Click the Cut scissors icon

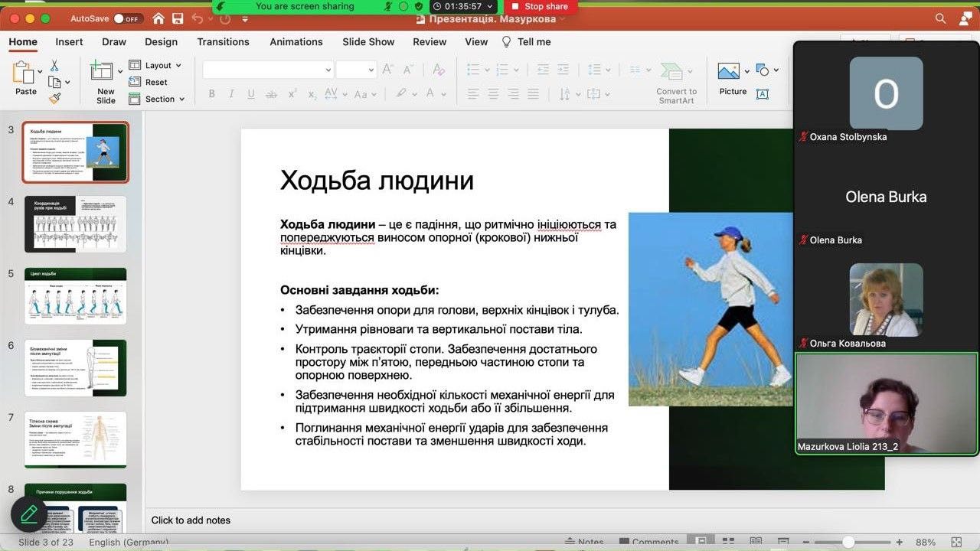(55, 66)
